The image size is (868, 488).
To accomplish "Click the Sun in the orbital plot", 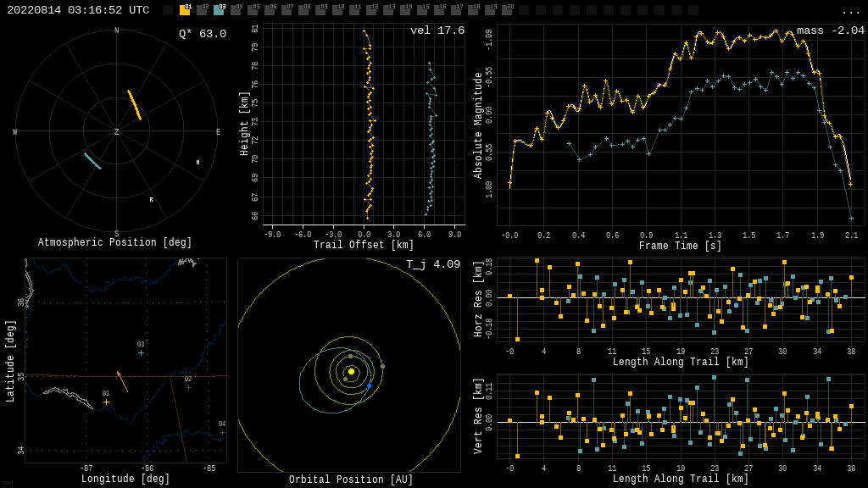I will click(351, 371).
